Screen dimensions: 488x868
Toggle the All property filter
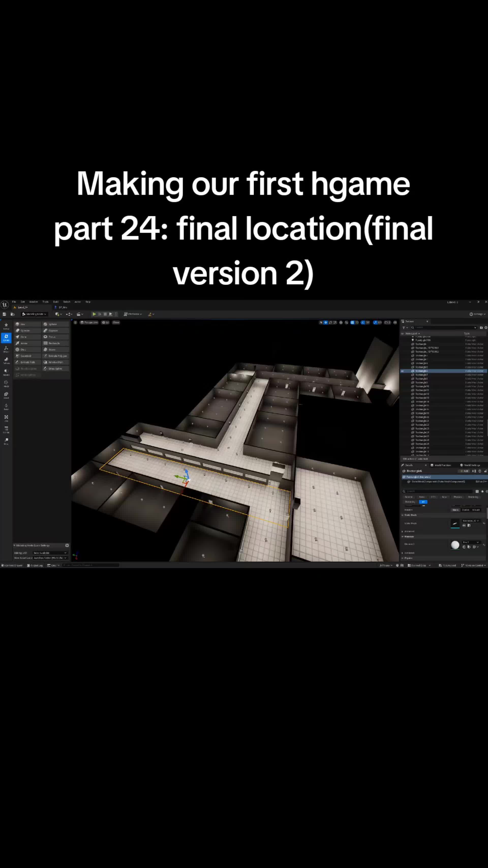point(423,502)
